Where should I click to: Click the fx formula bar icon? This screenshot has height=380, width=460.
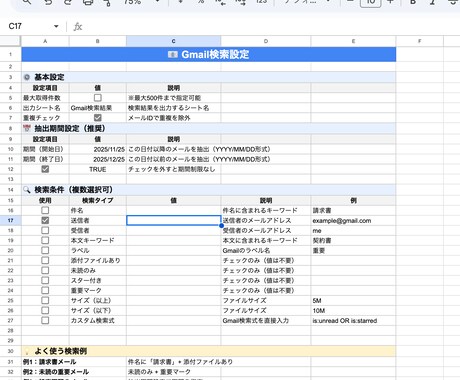[x=78, y=27]
